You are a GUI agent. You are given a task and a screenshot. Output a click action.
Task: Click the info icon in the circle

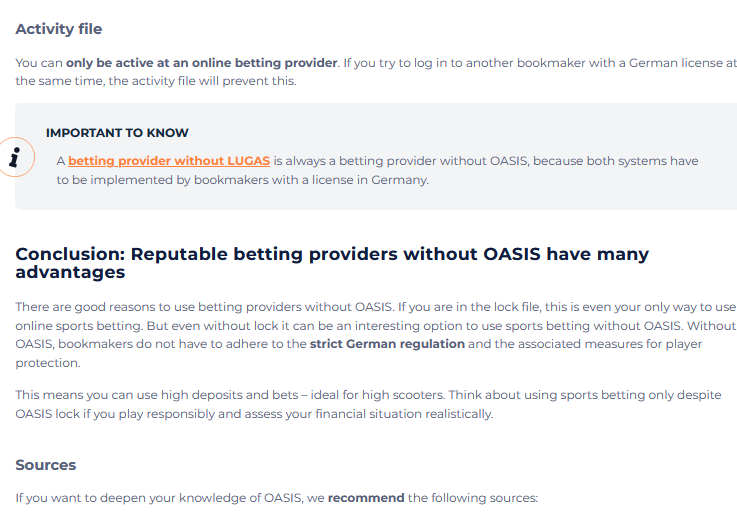[x=16, y=157]
